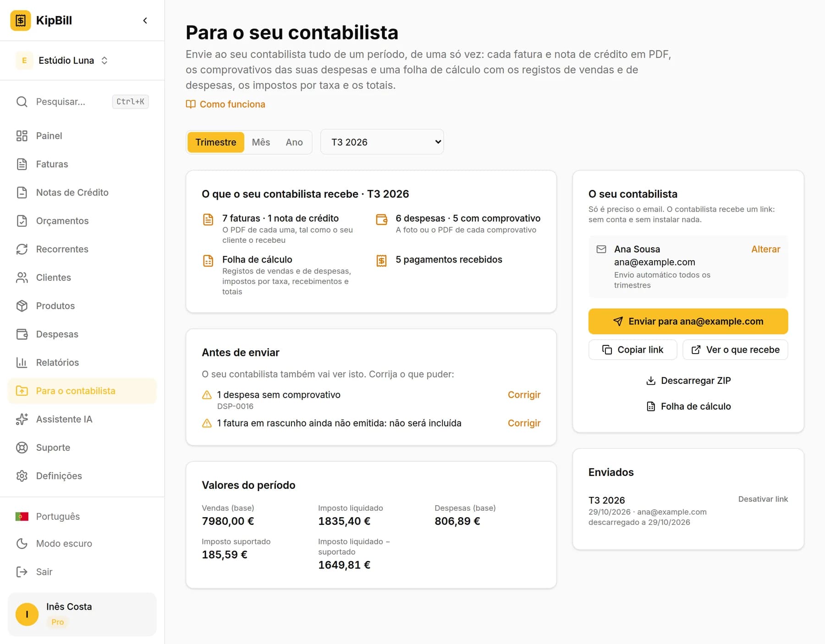Open Definições via its gear icon
The image size is (825, 644).
coord(22,476)
